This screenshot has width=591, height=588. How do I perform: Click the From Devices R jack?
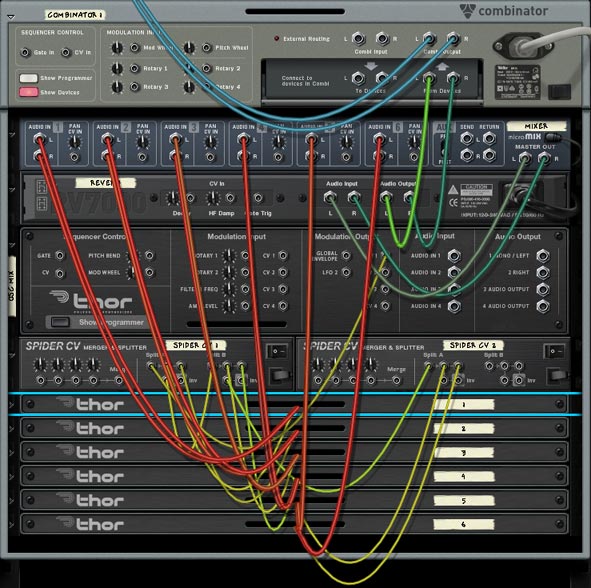click(x=453, y=78)
